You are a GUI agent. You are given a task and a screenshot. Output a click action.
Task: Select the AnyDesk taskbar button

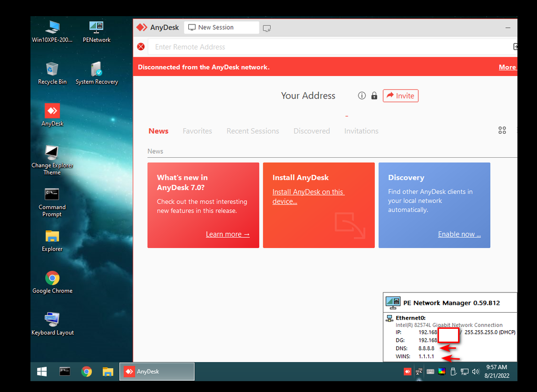click(x=157, y=371)
